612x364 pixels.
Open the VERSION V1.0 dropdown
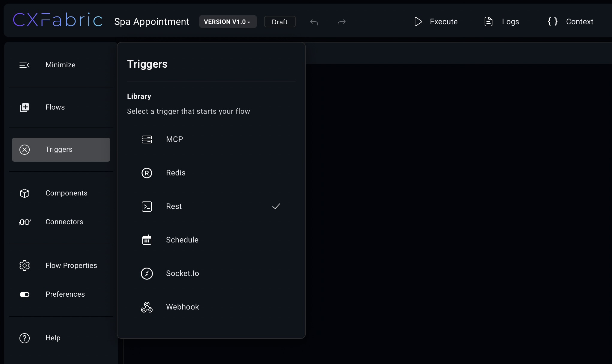tap(228, 22)
